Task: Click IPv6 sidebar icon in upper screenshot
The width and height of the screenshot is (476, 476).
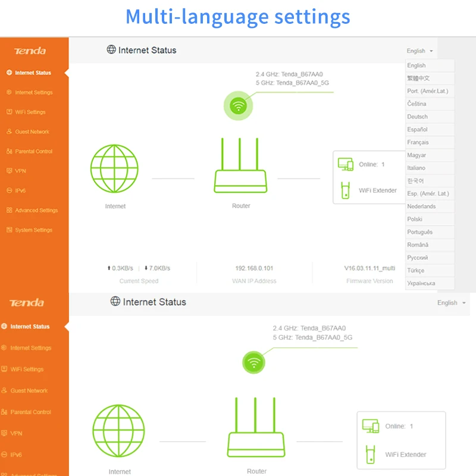Action: [9, 190]
